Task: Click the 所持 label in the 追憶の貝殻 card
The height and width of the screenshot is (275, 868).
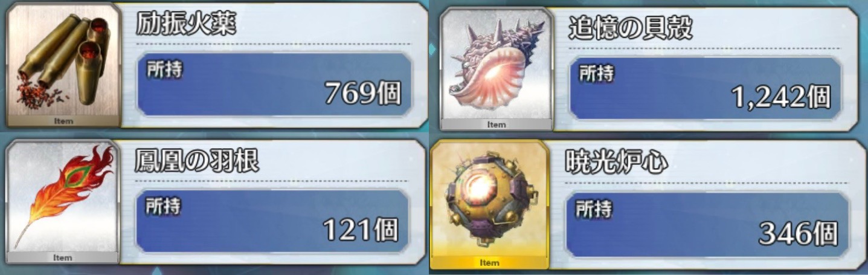Action: pyautogui.click(x=597, y=73)
